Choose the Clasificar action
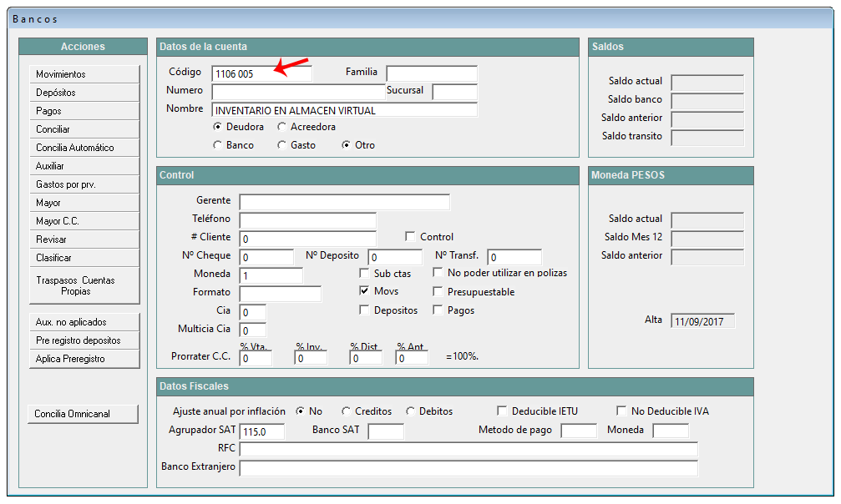 pyautogui.click(x=84, y=257)
